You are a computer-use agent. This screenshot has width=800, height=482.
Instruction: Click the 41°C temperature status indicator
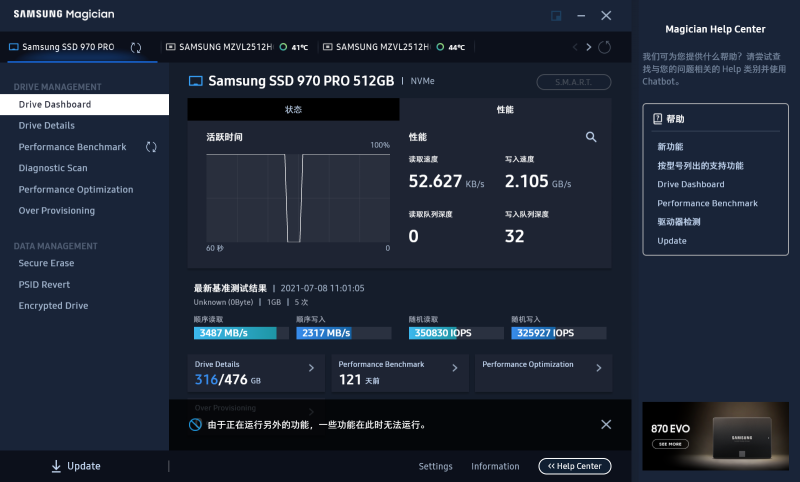tap(294, 47)
